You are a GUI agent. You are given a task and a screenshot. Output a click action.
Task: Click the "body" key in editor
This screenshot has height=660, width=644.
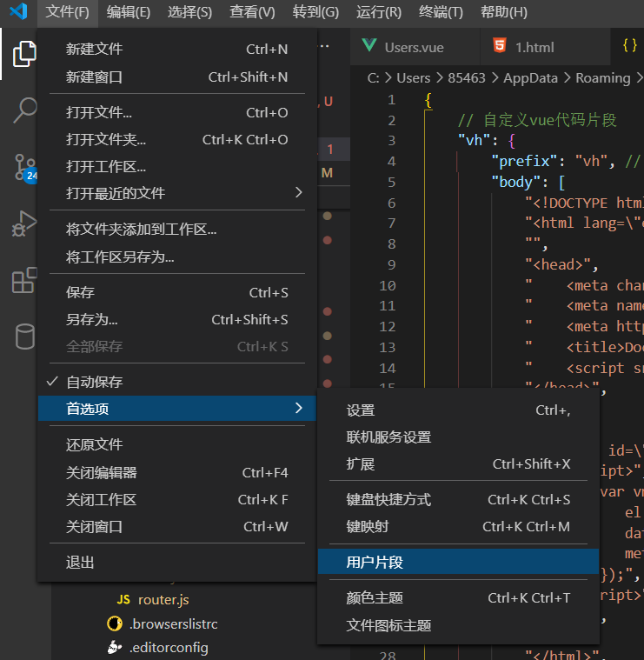[x=516, y=182]
